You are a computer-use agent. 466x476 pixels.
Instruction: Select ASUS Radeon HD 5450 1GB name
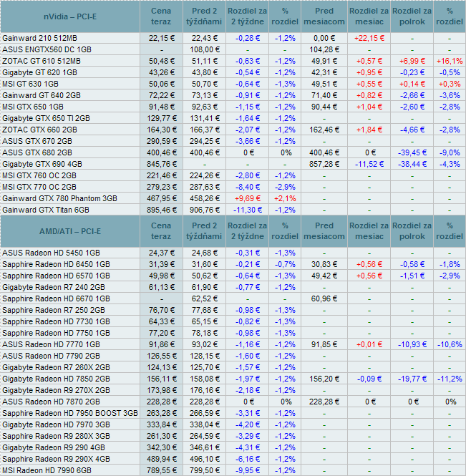pos(51,253)
